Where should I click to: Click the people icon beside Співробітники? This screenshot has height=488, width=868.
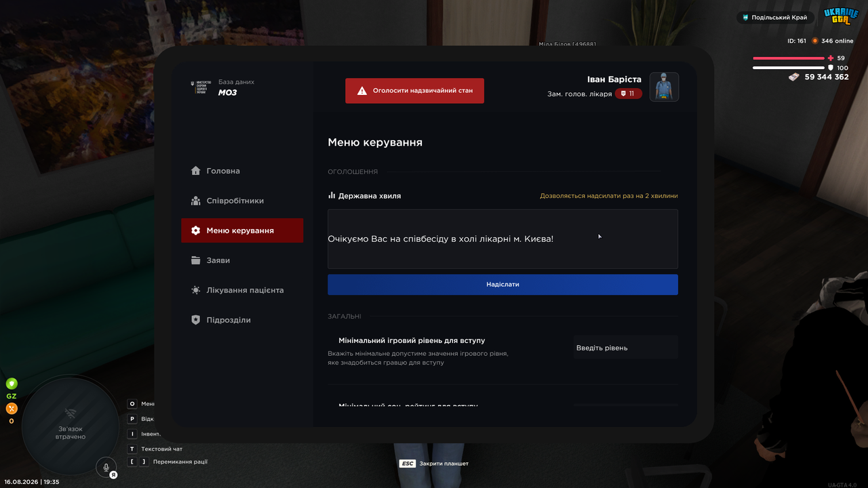coord(196,201)
